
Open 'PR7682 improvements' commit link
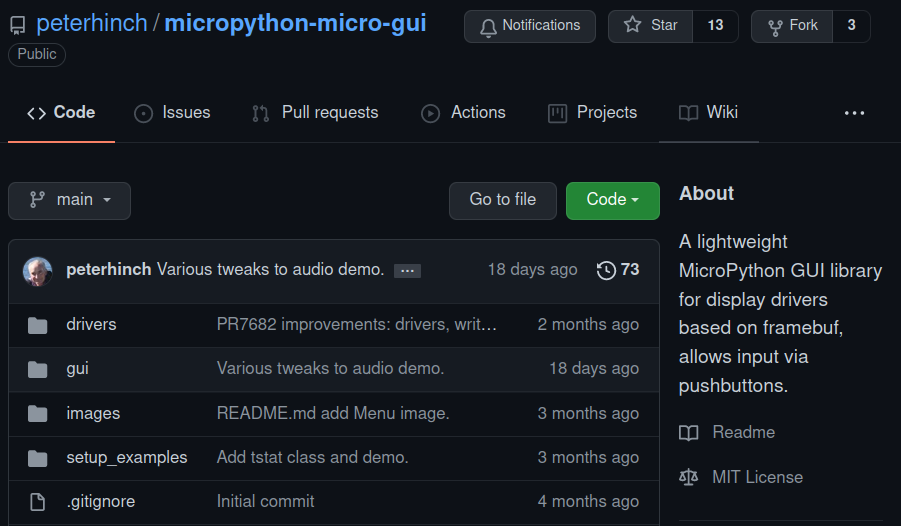(x=357, y=324)
